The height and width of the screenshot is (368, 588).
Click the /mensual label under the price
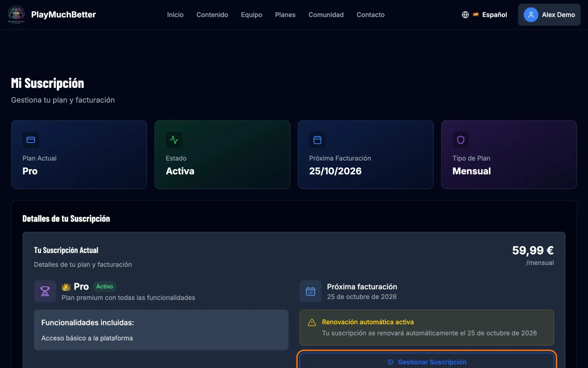coord(540,263)
